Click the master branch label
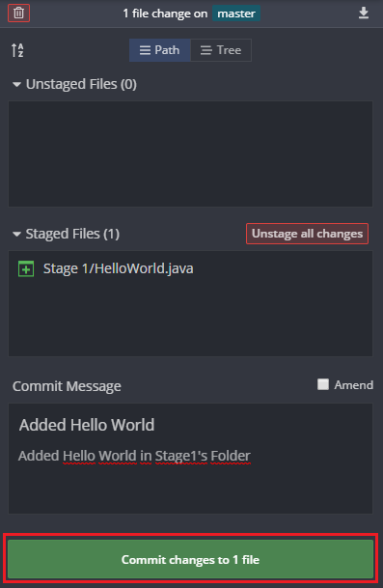The width and height of the screenshot is (383, 588). [x=236, y=14]
